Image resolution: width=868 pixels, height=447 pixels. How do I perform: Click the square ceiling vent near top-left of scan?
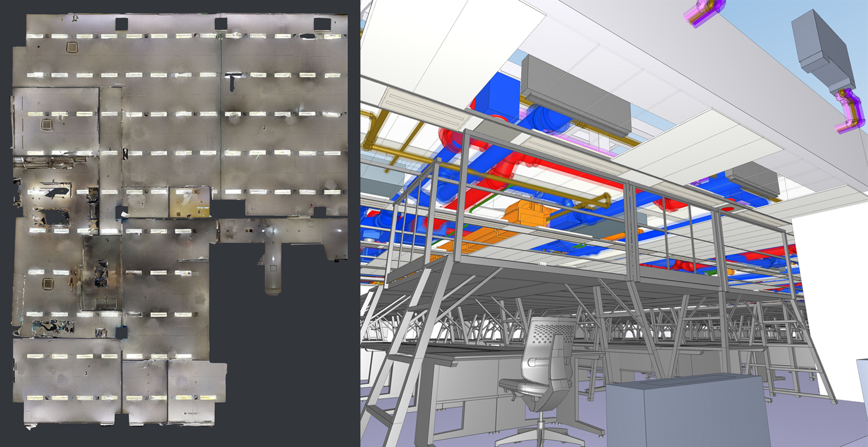(72, 47)
